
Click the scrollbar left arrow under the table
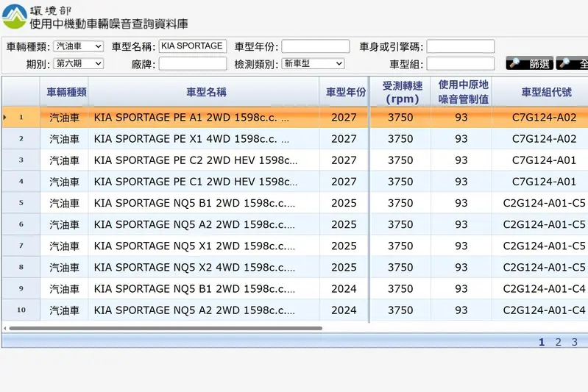(x=5, y=328)
